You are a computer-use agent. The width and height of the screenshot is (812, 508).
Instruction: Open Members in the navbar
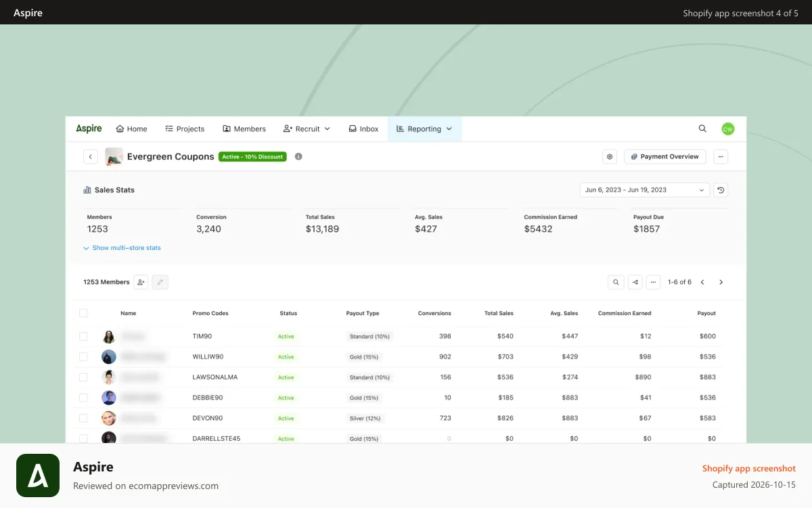click(244, 129)
